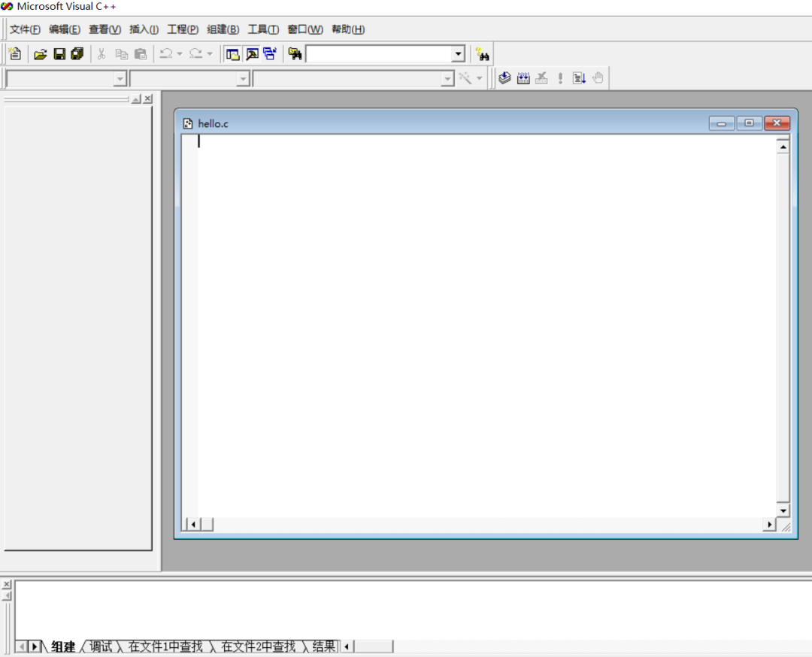
Task: Toggle the Workspace panel icon
Action: [232, 54]
